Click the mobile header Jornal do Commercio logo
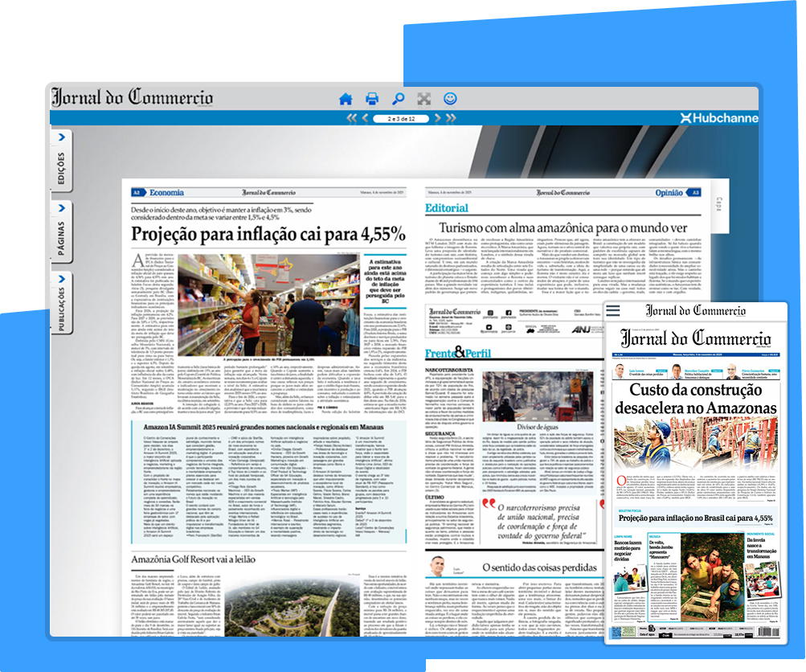Screen dimensions: 806x672 click(x=695, y=310)
